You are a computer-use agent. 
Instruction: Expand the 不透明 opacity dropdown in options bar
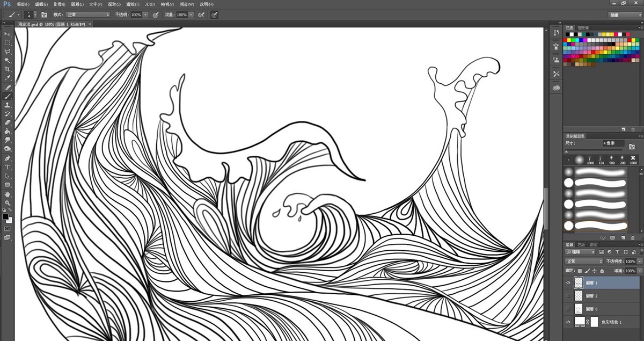(x=145, y=15)
